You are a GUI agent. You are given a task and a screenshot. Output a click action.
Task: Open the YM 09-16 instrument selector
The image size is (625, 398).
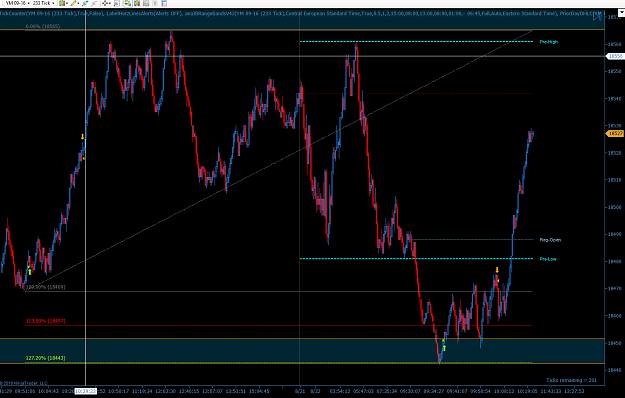17,3
